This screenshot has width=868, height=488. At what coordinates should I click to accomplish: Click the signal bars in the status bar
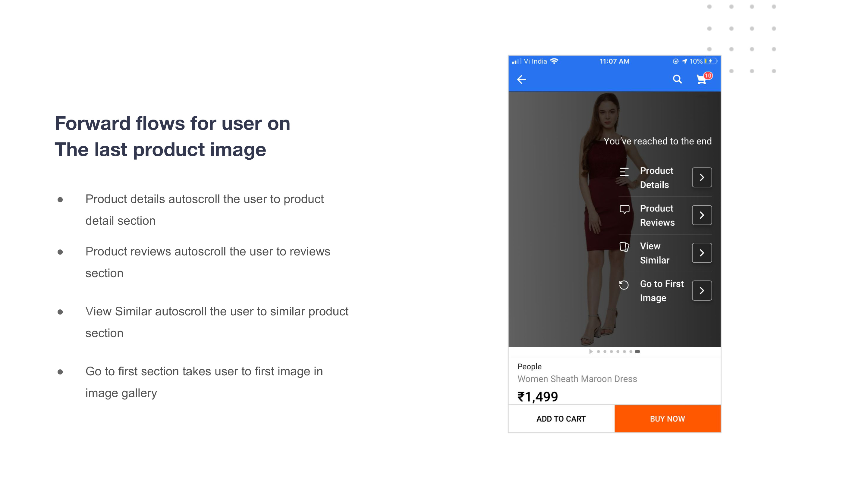516,61
